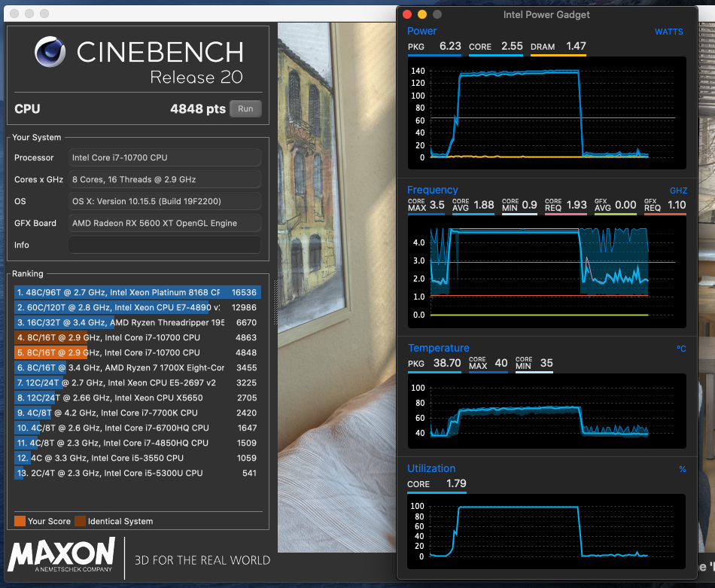Viewport: 715px width, 588px height.
Task: Click the rendered room image in Cinebench
Action: [336, 288]
